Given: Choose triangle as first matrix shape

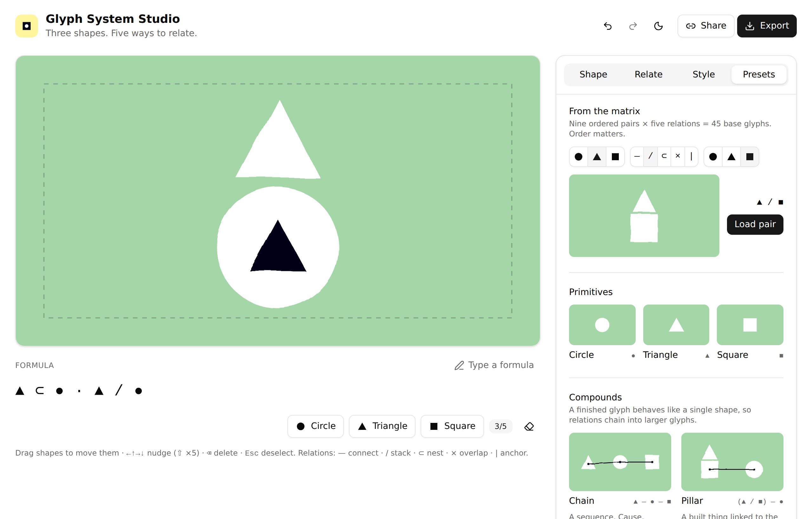Looking at the screenshot, I should (597, 157).
